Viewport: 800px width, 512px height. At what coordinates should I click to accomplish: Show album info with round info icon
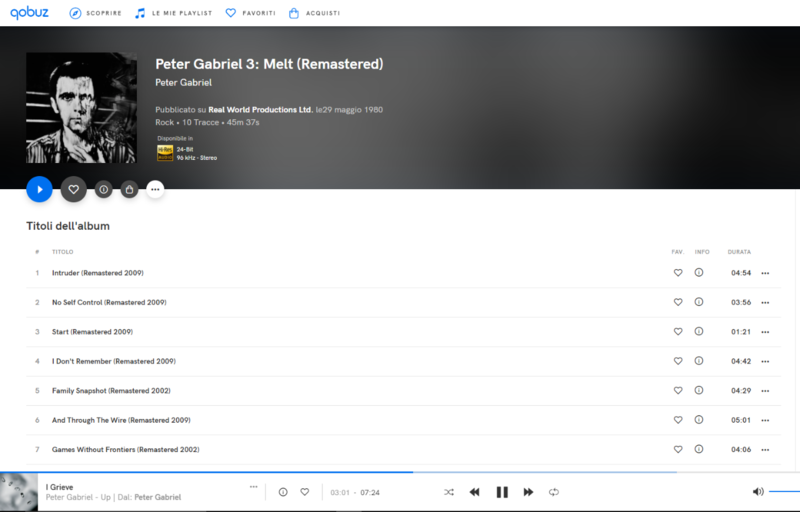click(x=104, y=190)
